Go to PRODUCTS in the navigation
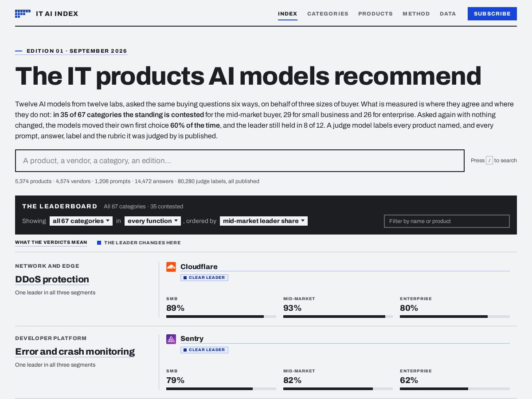 pyautogui.click(x=376, y=14)
